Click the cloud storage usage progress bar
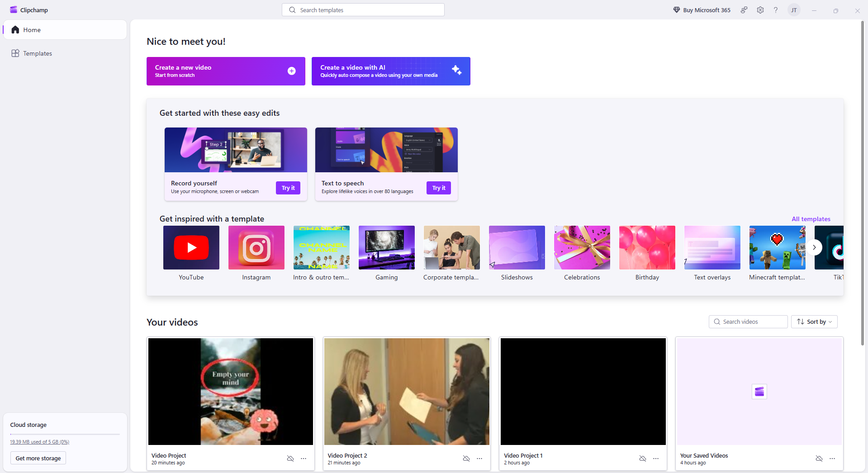Viewport: 868px width, 473px height. pos(65,434)
